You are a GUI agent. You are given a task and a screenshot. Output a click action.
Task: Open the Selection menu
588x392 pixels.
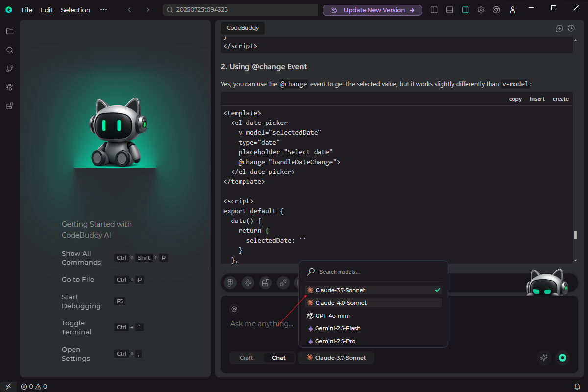[x=75, y=10]
